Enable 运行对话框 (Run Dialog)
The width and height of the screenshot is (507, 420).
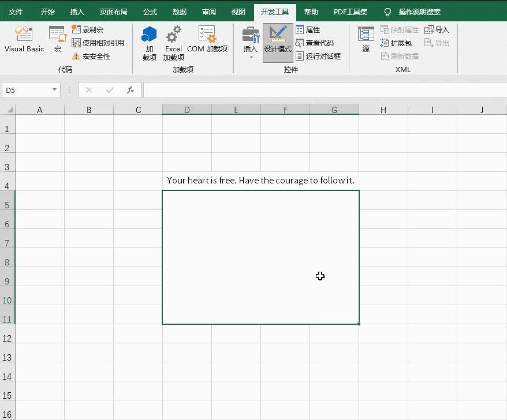(x=311, y=56)
